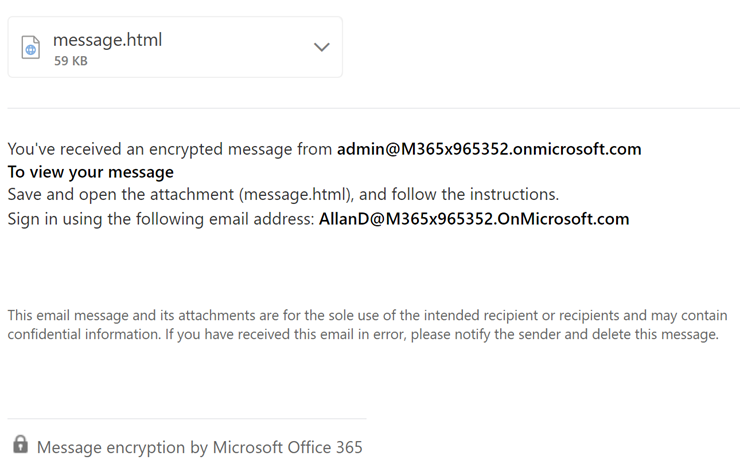Image resolution: width=740 pixels, height=468 pixels.
Task: Click the 'Save and open the attachment' text
Action: 121,194
